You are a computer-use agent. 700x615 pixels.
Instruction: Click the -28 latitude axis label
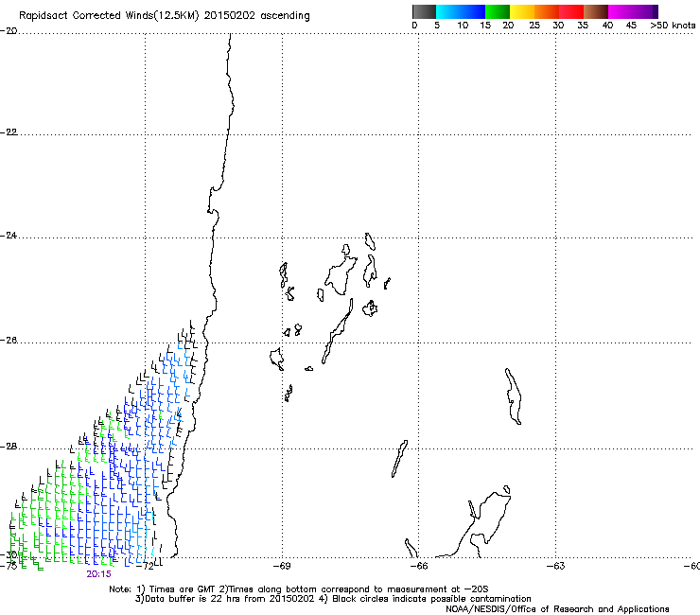(9, 447)
